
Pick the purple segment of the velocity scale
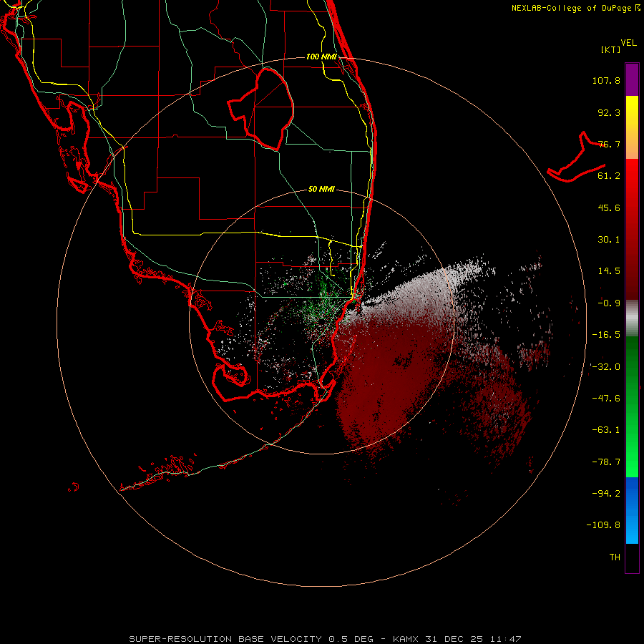632,79
